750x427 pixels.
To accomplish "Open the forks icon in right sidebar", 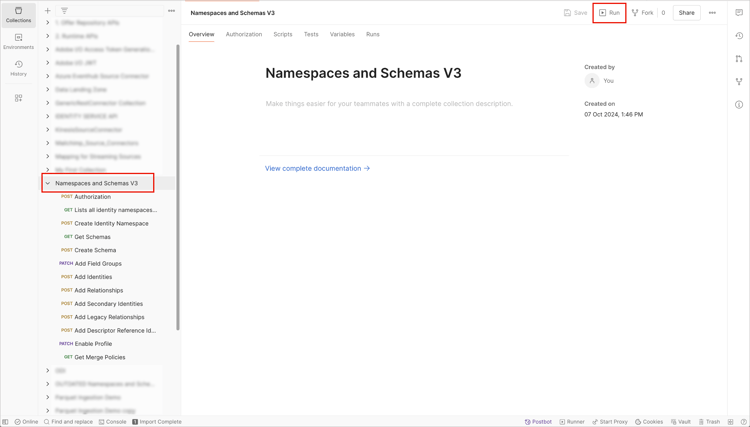I will [x=739, y=82].
